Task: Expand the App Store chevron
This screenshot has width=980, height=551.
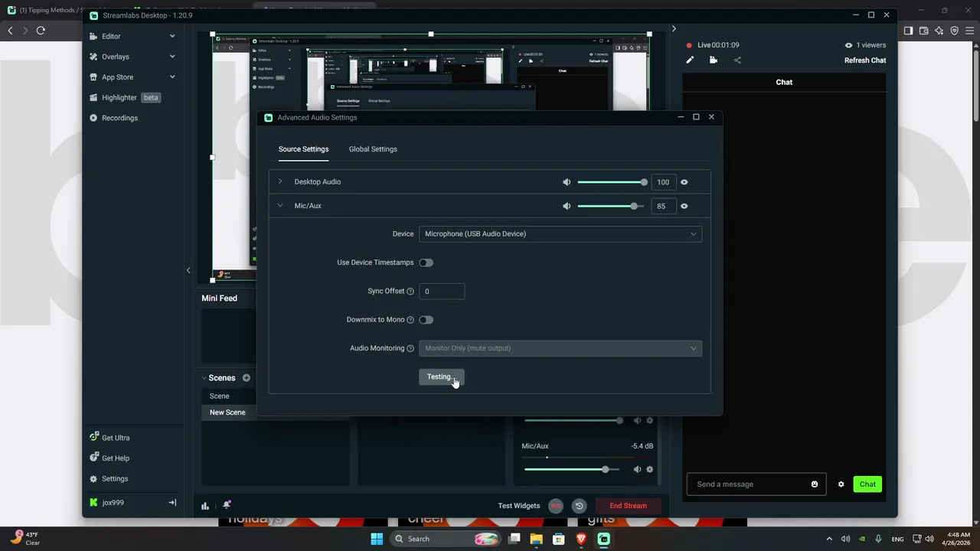Action: pos(172,77)
